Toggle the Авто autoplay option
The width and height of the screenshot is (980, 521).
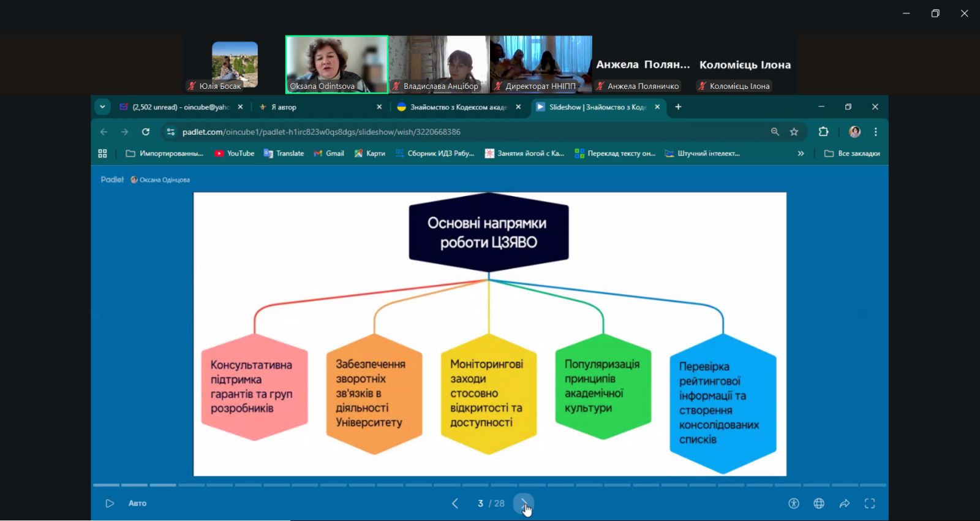pos(137,503)
